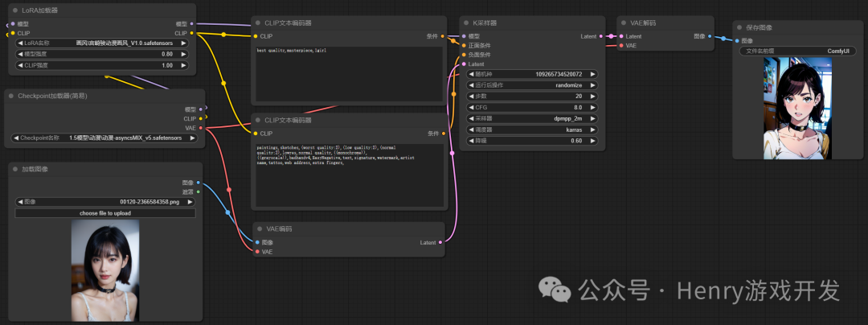Switch to previous checkpoint with Checkpoint名称 left arrow
Image resolution: width=868 pixels, height=325 pixels.
(16, 138)
